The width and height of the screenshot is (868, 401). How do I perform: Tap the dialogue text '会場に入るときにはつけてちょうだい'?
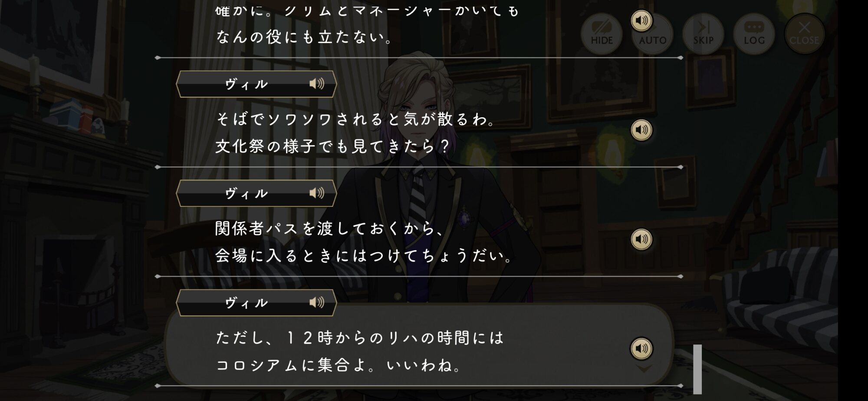(364, 255)
